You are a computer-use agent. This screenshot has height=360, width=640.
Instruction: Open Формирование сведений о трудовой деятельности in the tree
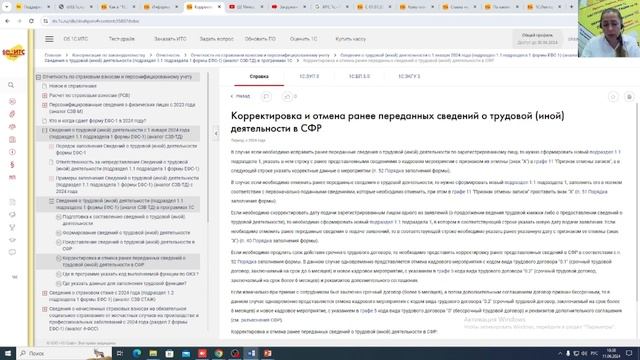click(x=127, y=233)
